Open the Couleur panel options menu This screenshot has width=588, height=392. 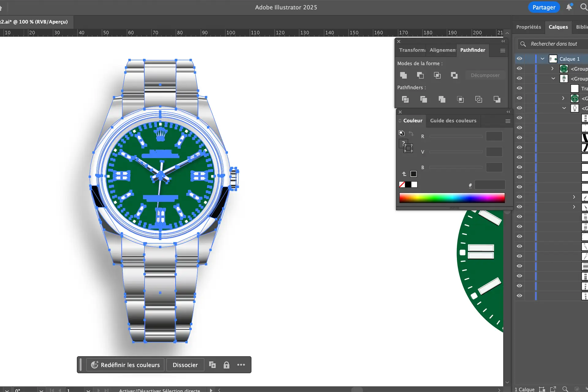pyautogui.click(x=508, y=121)
